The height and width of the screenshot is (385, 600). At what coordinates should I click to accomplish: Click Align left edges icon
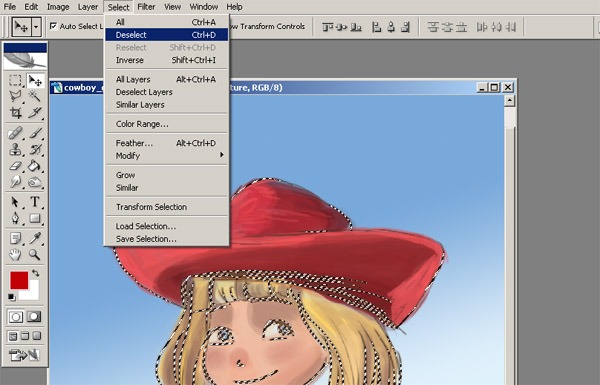(377, 27)
